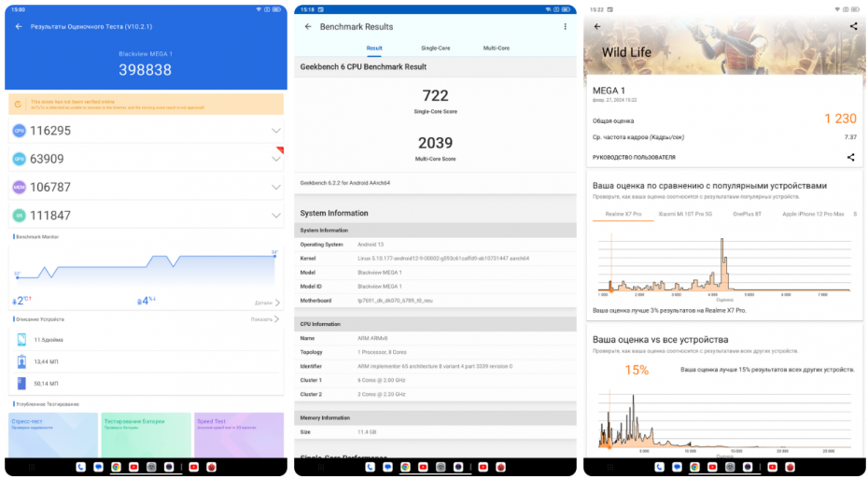
Task: Tap the UX badge icon beside 111847
Action: tap(20, 216)
